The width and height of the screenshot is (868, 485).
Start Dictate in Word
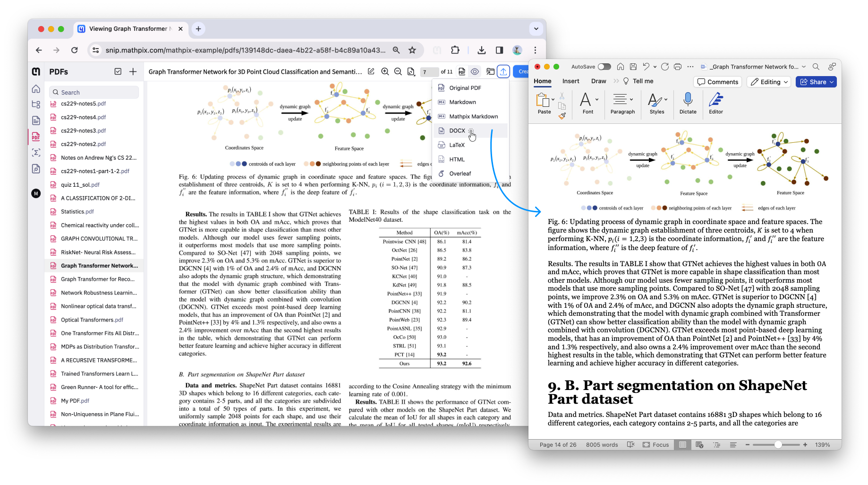[688, 103]
